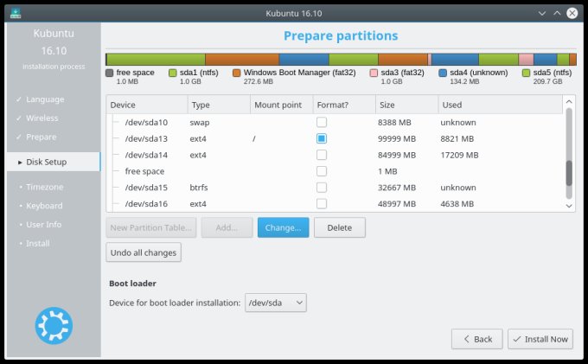Click the Kubuntu gear logo in the sidebar

54,325
